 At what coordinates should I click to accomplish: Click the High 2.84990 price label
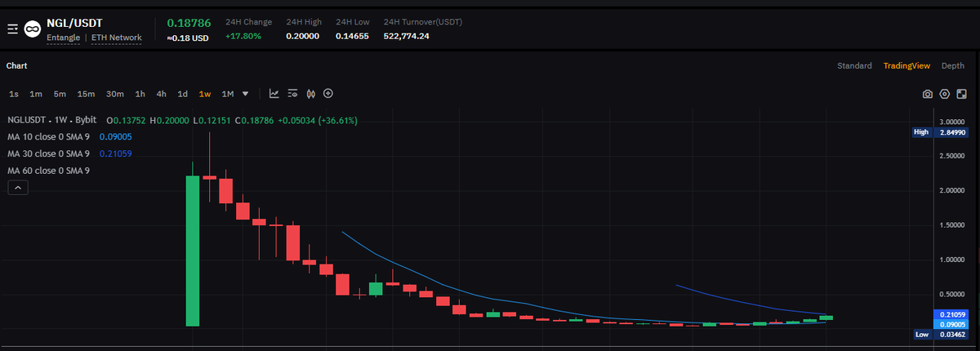coord(942,131)
